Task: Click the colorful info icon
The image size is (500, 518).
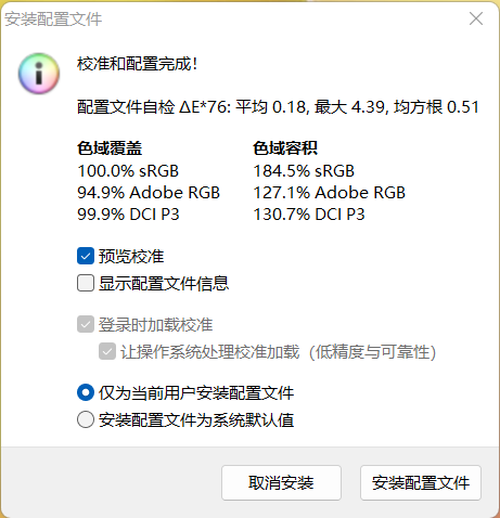Action: point(39,73)
